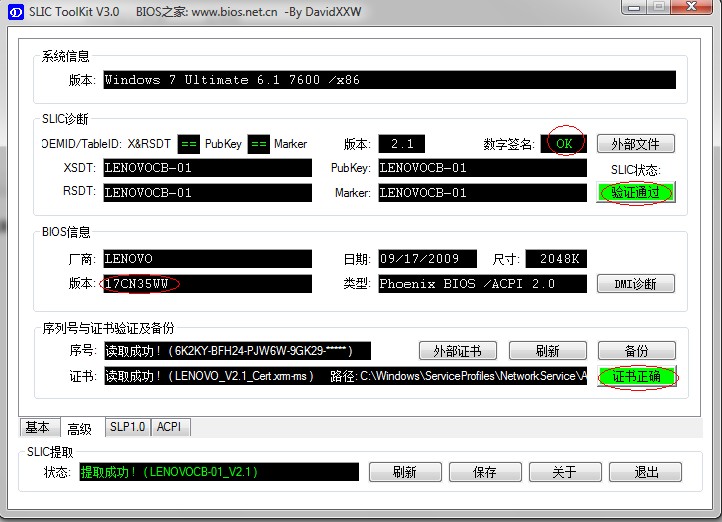Open DMI诊断 diagnostics
722x522 pixels.
635,284
